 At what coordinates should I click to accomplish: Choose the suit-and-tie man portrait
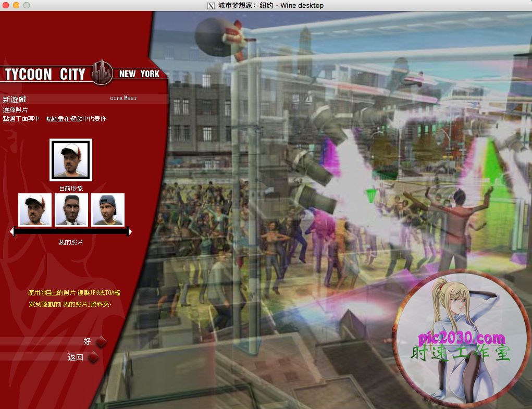(x=71, y=209)
